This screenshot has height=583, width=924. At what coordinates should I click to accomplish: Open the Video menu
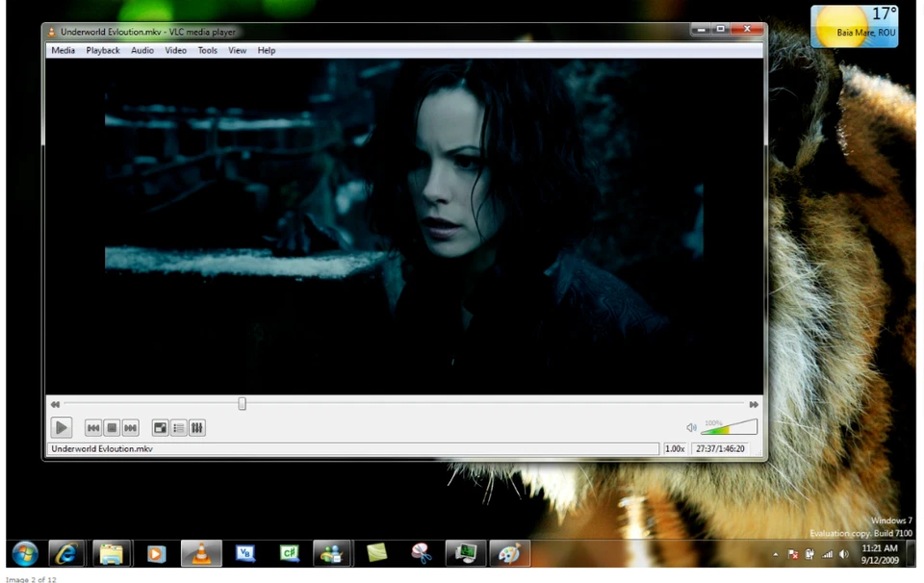coord(175,50)
